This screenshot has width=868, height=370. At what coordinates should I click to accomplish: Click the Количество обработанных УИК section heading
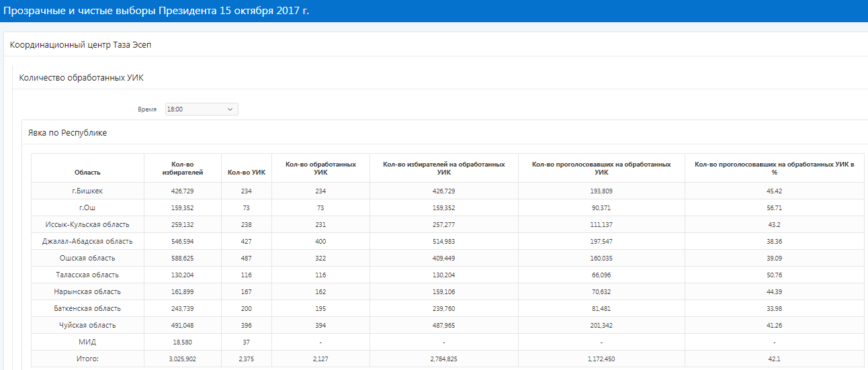81,78
